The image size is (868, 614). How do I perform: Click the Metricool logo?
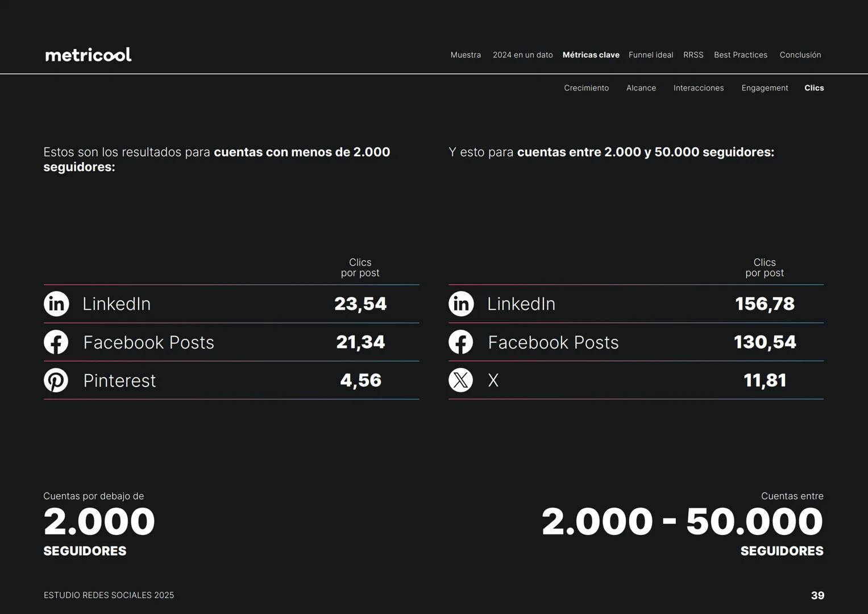coord(88,55)
